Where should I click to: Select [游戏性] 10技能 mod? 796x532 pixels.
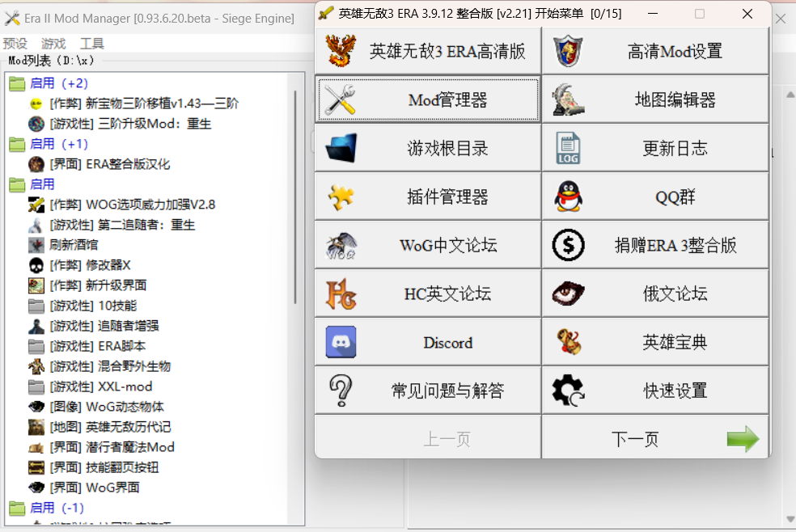tap(93, 306)
